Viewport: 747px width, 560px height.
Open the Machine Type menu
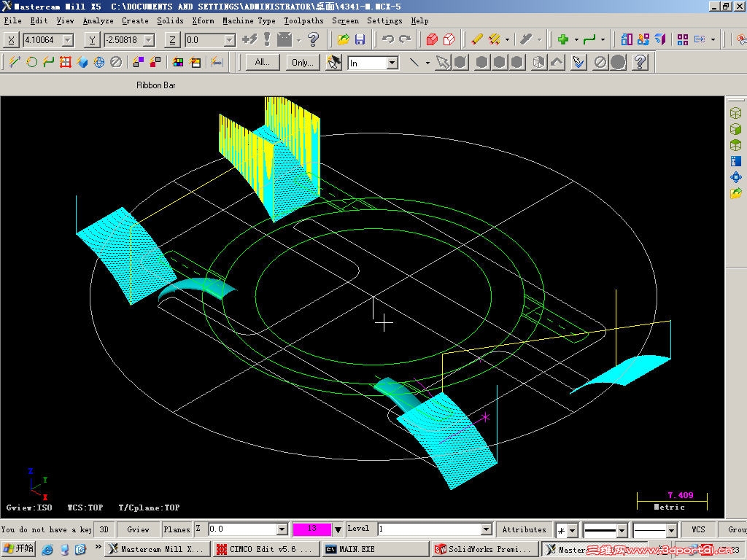pyautogui.click(x=249, y=20)
